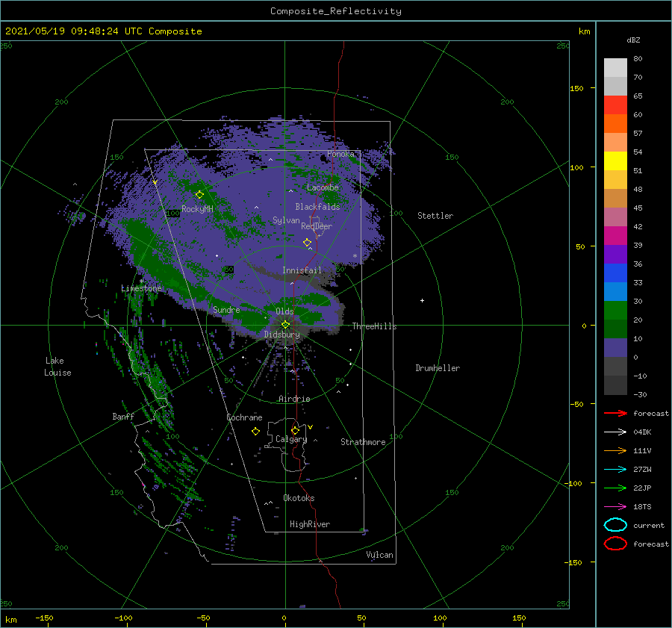Click the Vulcan town label
Screen dimensions: 672x628
pyautogui.click(x=380, y=555)
